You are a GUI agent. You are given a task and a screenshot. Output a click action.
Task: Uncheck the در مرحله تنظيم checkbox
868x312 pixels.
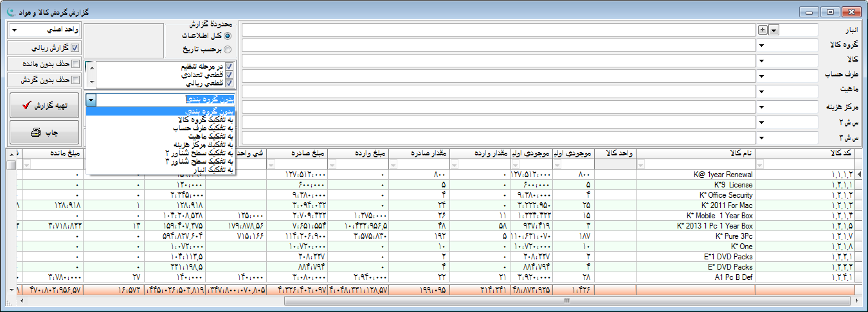point(229,67)
